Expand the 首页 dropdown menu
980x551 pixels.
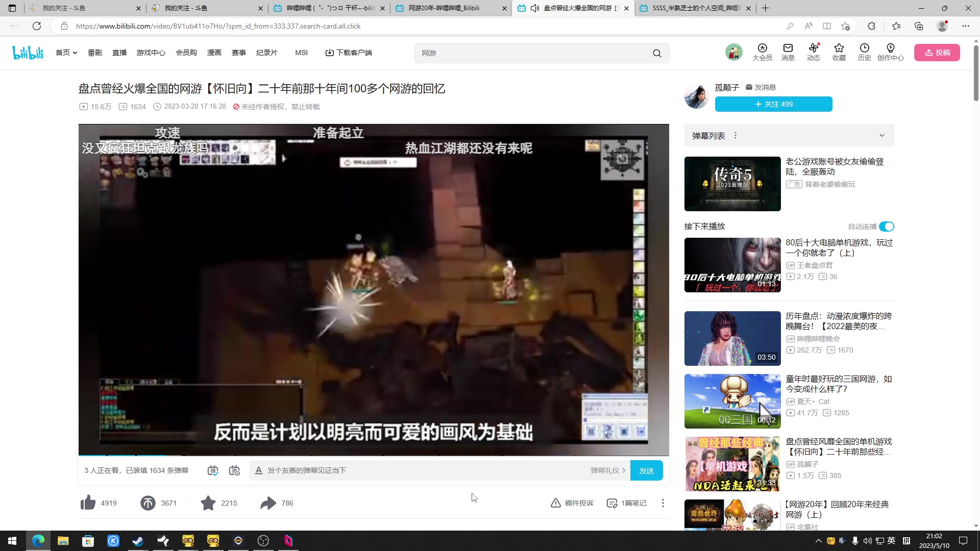click(66, 53)
